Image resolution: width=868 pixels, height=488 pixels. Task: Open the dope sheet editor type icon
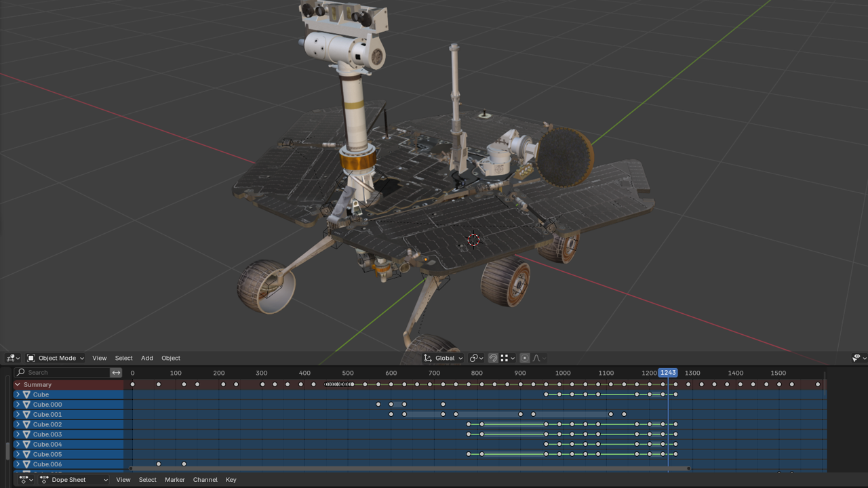[x=26, y=480]
